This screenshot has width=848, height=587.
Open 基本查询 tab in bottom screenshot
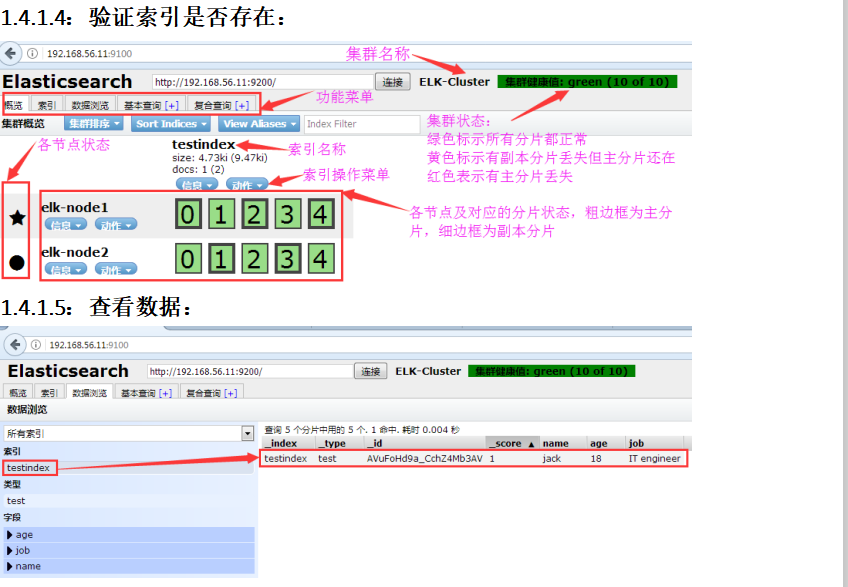[x=146, y=393]
